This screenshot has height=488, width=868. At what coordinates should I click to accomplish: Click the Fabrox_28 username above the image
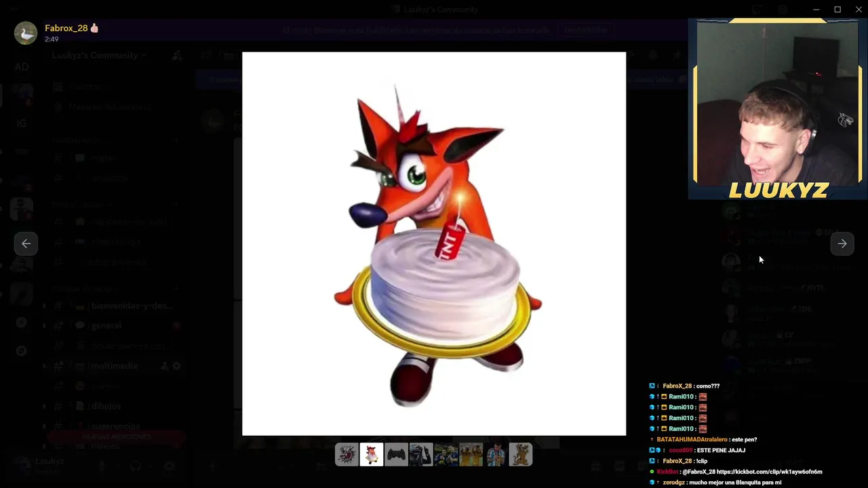(66, 28)
